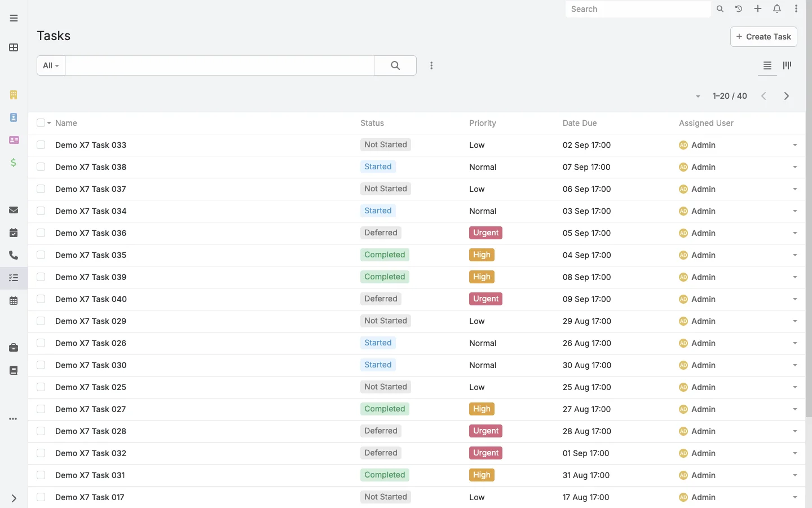
Task: Run task search with magnifier button
Action: pos(395,65)
